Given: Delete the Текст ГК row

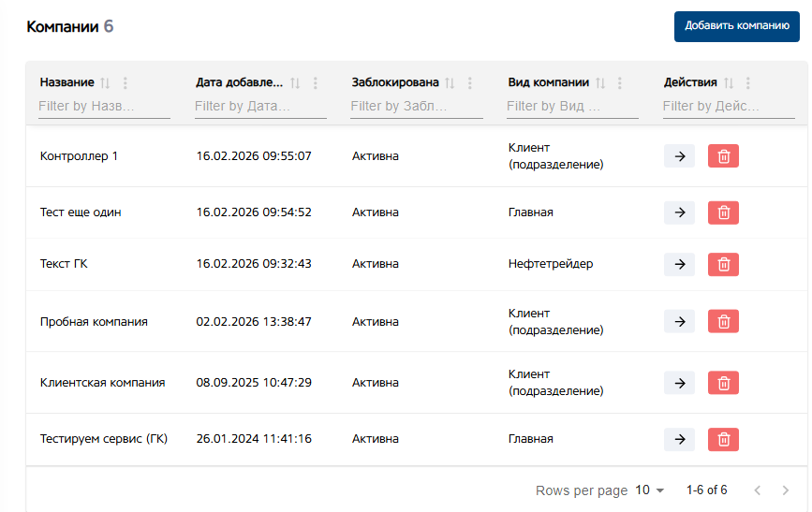Looking at the screenshot, I should point(723,264).
